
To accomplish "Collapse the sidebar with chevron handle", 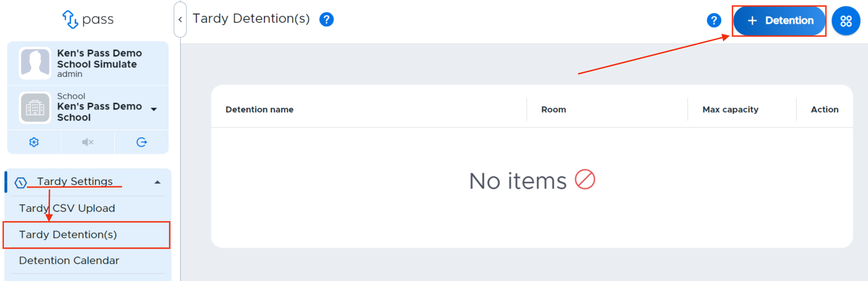I will (180, 19).
